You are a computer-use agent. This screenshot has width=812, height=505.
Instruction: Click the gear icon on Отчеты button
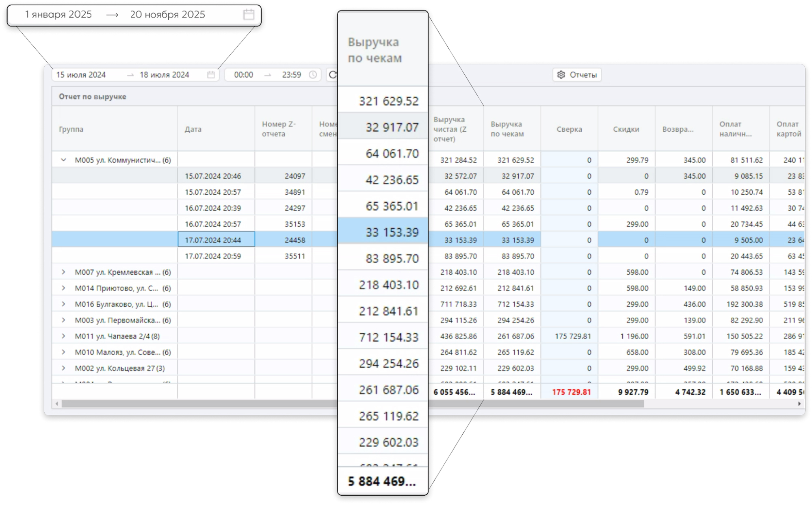pyautogui.click(x=561, y=75)
